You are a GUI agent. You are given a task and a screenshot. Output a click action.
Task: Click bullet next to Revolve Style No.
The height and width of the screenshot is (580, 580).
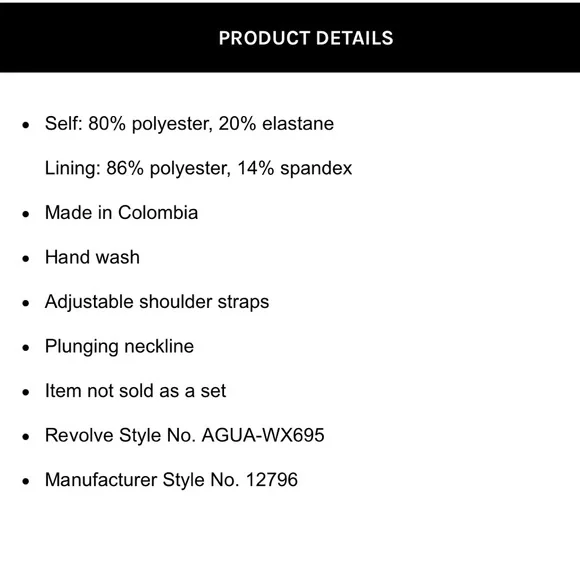pyautogui.click(x=26, y=436)
